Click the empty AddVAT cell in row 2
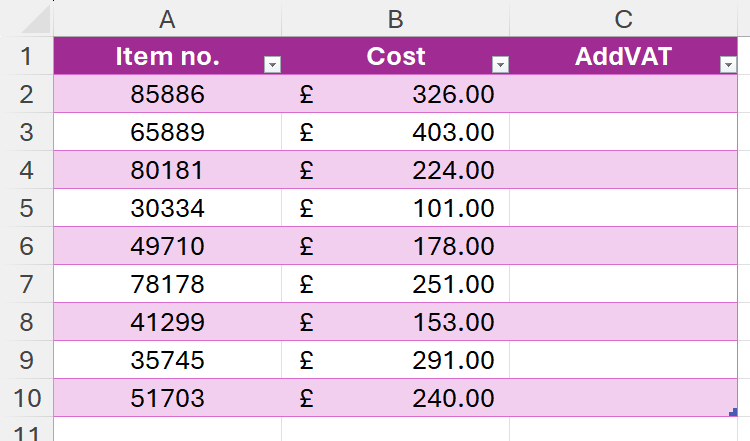 623,95
